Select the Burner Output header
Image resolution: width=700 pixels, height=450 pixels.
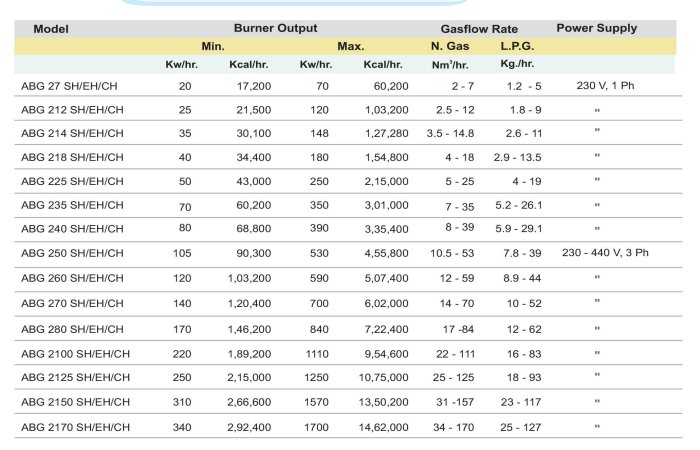276,29
